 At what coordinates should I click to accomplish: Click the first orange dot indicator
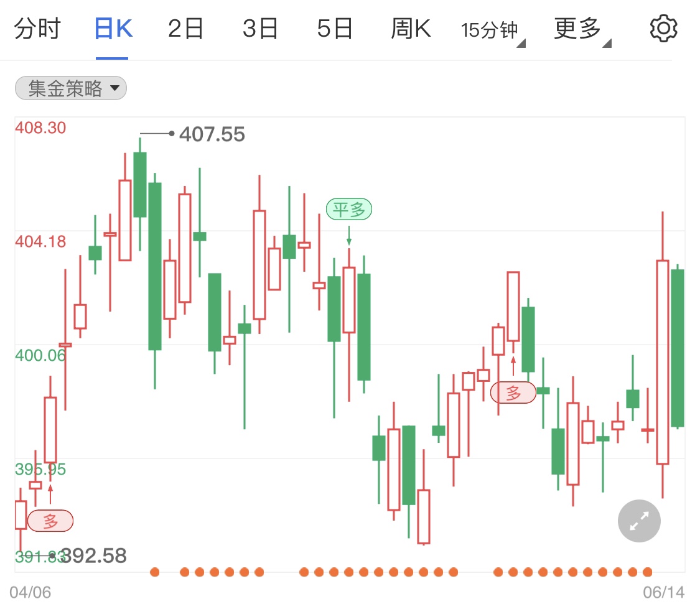pyautogui.click(x=155, y=572)
